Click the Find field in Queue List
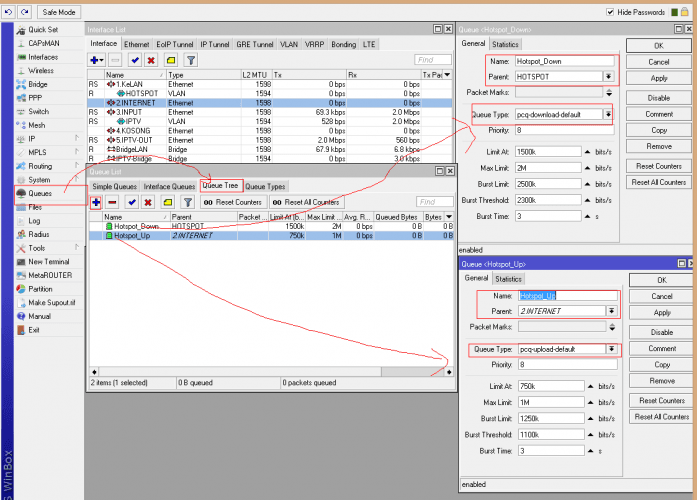Viewport: 697px width, 500px height. pos(434,202)
